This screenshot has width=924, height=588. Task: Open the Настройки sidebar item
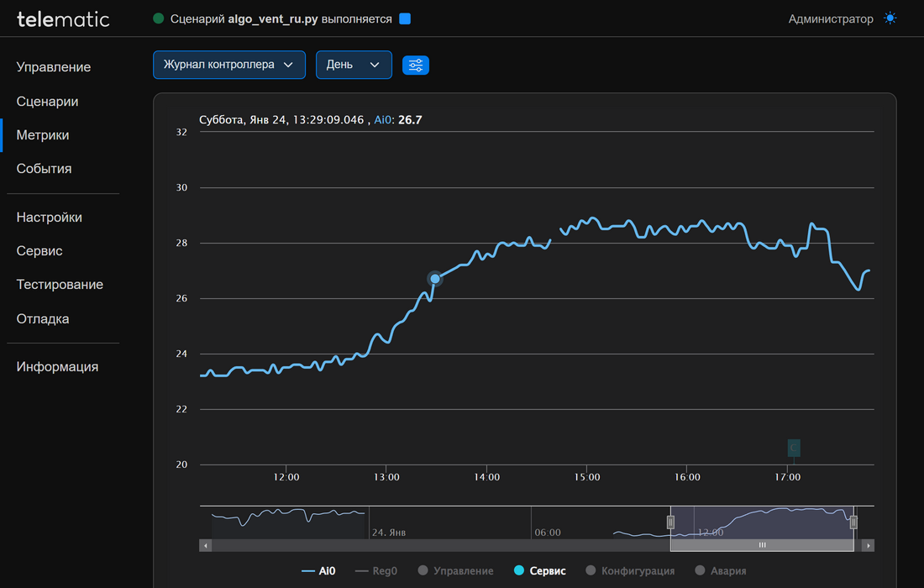point(49,218)
